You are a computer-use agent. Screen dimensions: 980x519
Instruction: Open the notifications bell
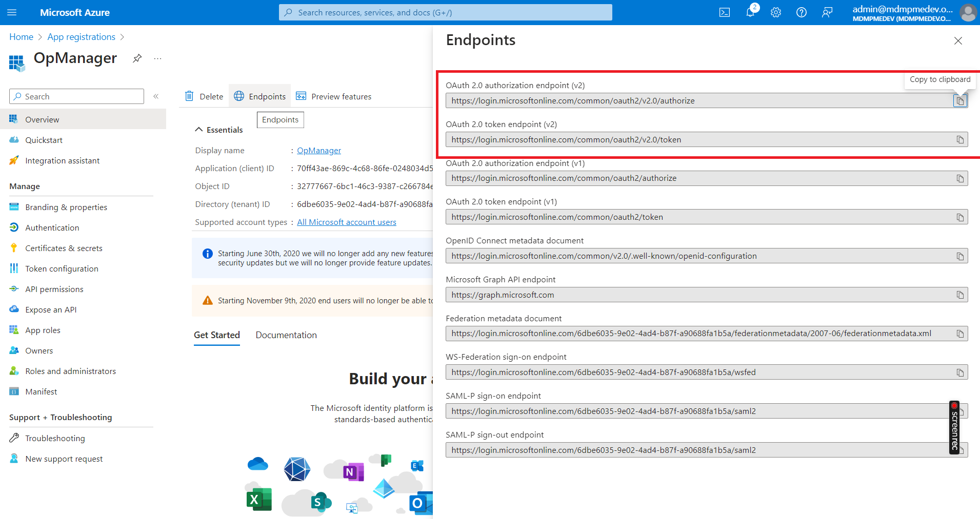pyautogui.click(x=750, y=12)
